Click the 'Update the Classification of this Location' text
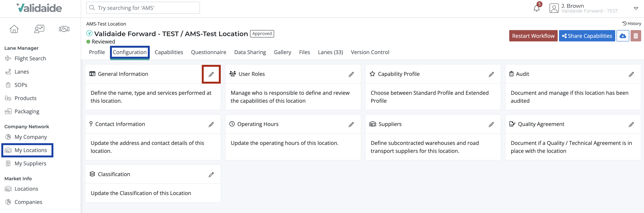Viewport: 644px width, 213px height. click(141, 193)
